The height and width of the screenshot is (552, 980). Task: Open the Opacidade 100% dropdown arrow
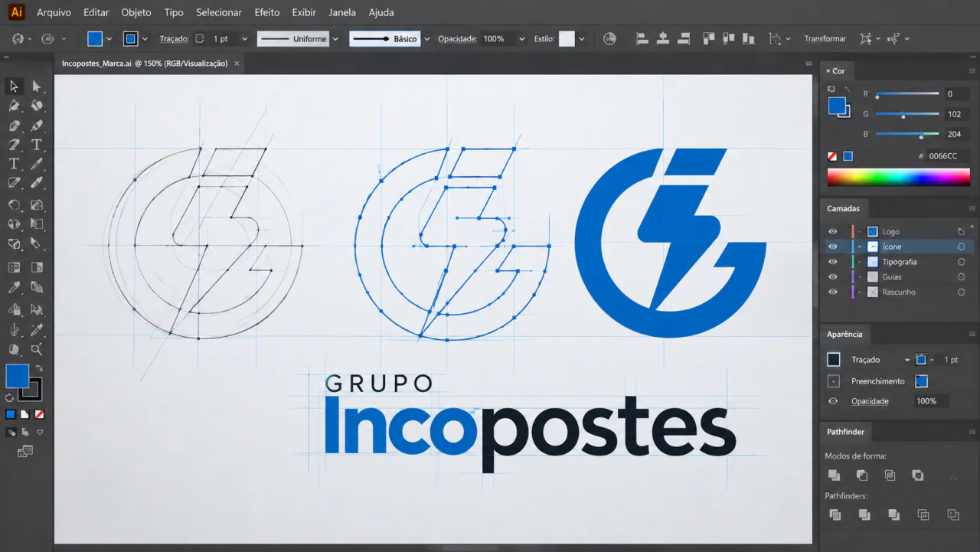(522, 39)
